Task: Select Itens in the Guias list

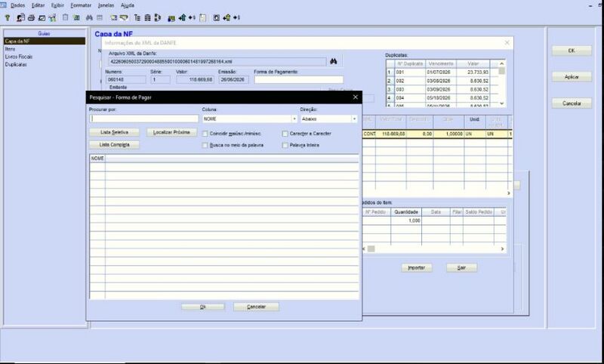Action: pos(11,49)
